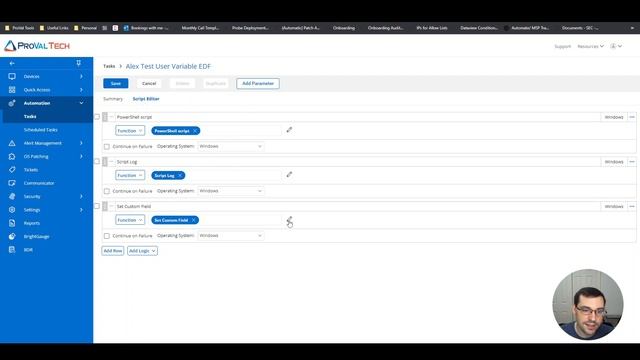Collapse the Set Custom Field row
Image resolution: width=640 pixels, height=360 pixels.
click(x=111, y=207)
